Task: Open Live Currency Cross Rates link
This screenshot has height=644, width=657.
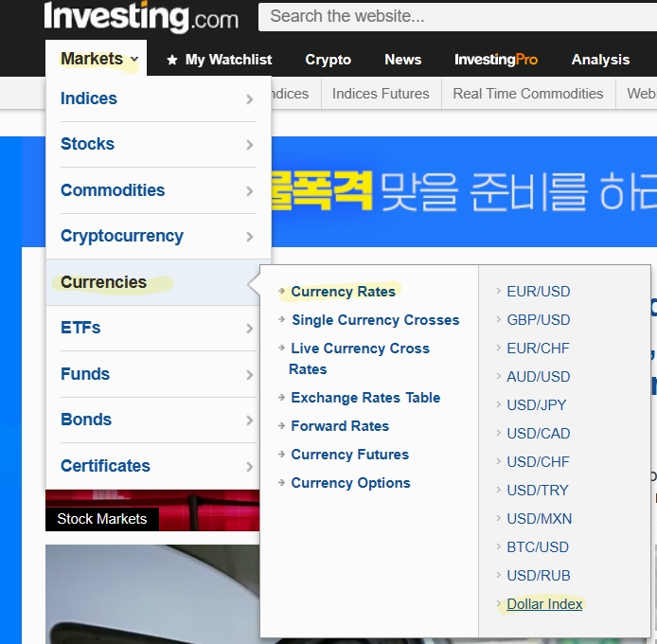Action: [360, 359]
